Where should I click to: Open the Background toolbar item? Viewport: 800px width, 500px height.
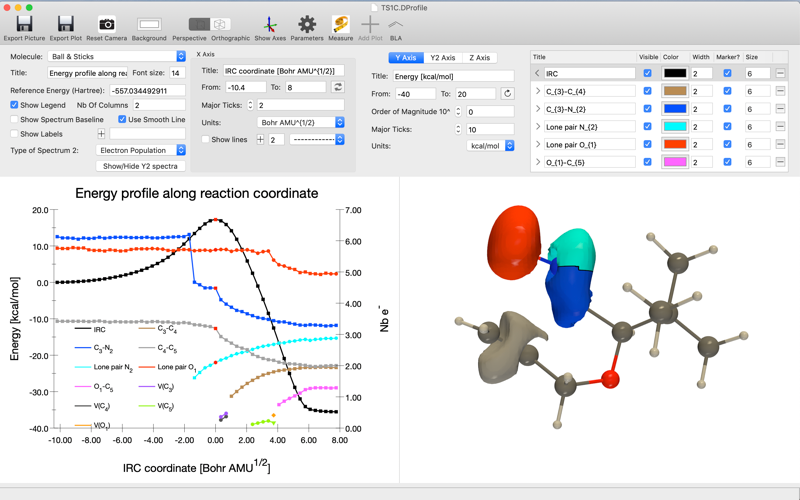149,24
